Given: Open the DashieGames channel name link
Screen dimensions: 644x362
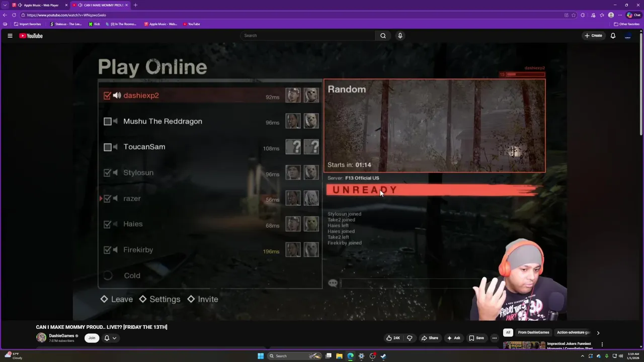Looking at the screenshot, I should point(61,335).
